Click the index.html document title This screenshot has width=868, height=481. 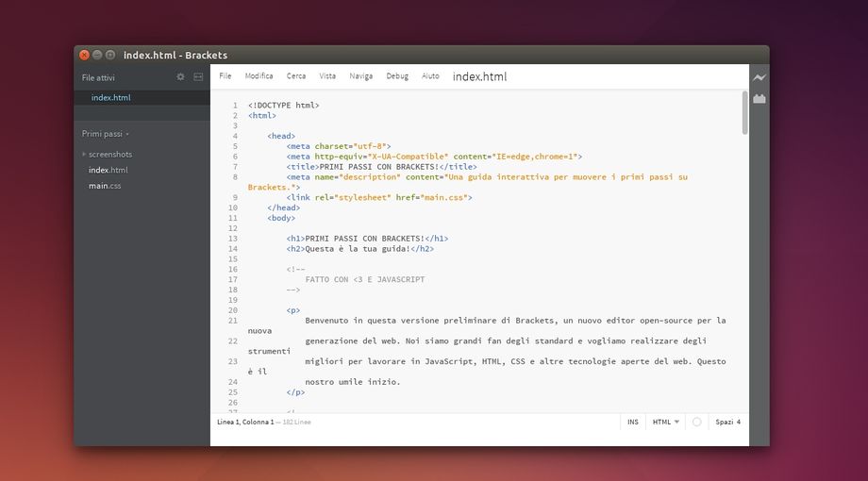pyautogui.click(x=479, y=76)
